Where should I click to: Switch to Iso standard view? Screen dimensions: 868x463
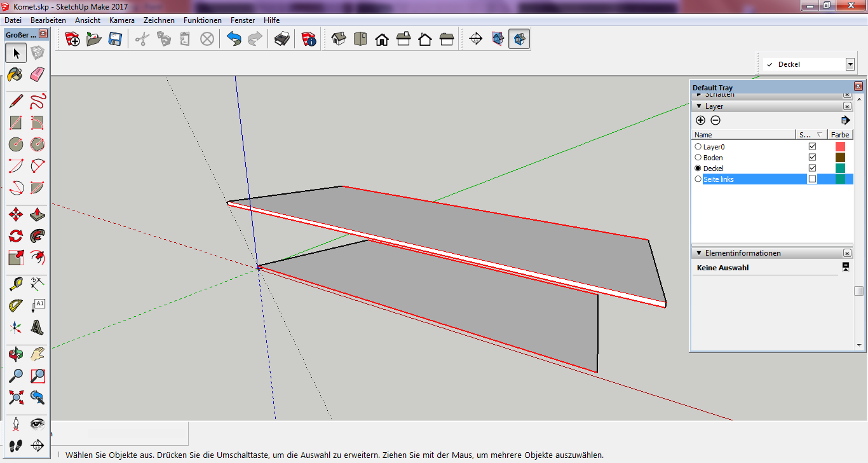pyautogui.click(x=339, y=39)
